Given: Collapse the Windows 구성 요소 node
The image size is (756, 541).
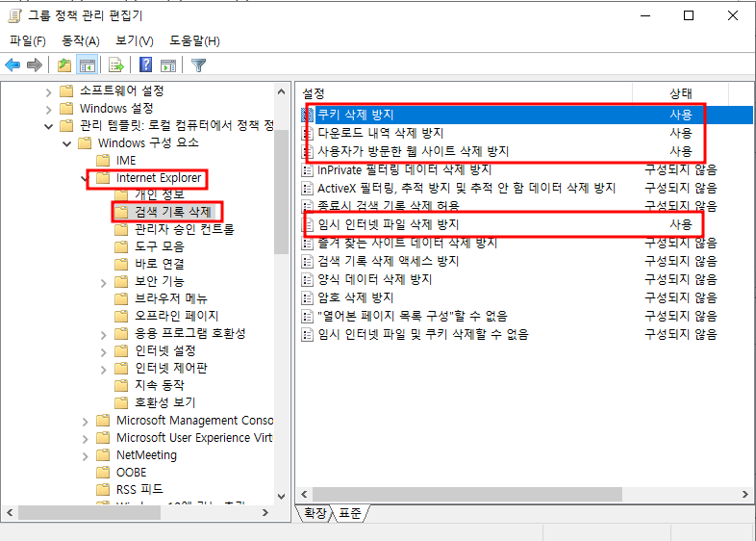Looking at the screenshot, I should click(x=67, y=143).
